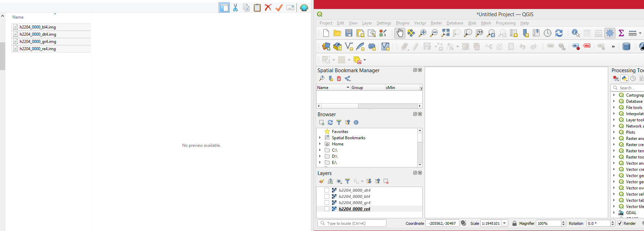Open Temporal Controller clock icon
This screenshot has height=231, width=644.
click(x=548, y=33)
